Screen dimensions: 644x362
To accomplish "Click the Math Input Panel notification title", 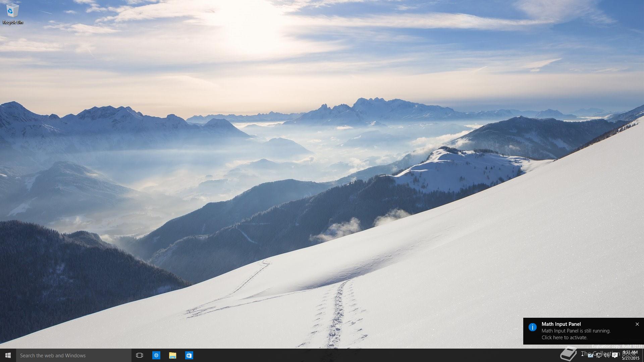I will pos(561,324).
